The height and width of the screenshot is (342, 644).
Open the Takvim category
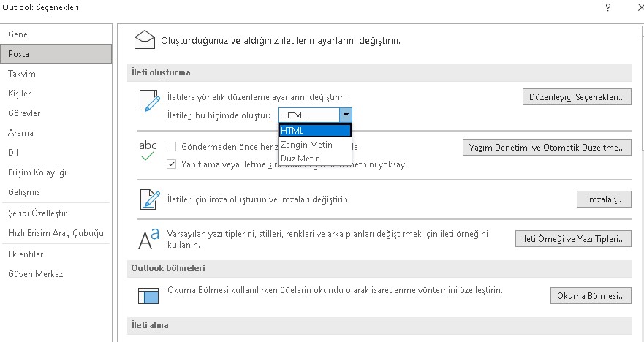pos(22,74)
